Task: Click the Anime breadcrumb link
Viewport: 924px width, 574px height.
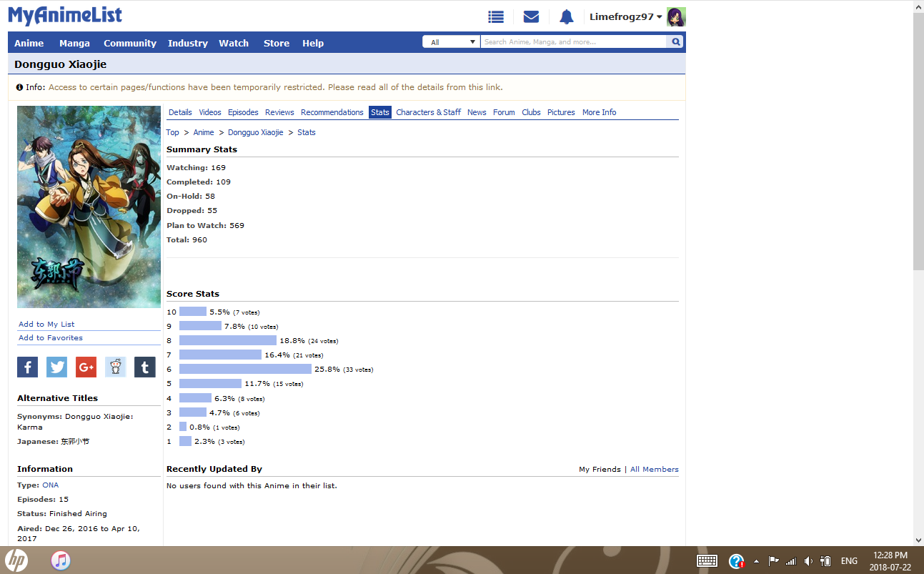Action: pyautogui.click(x=204, y=132)
